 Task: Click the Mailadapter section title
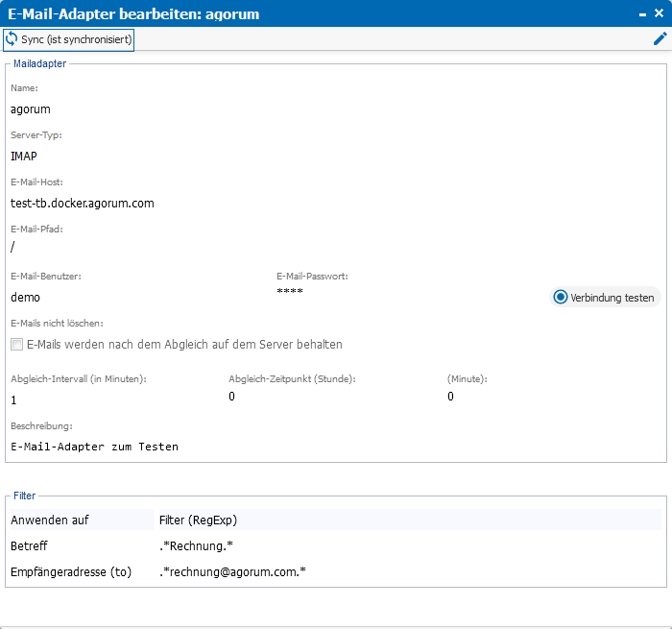40,63
